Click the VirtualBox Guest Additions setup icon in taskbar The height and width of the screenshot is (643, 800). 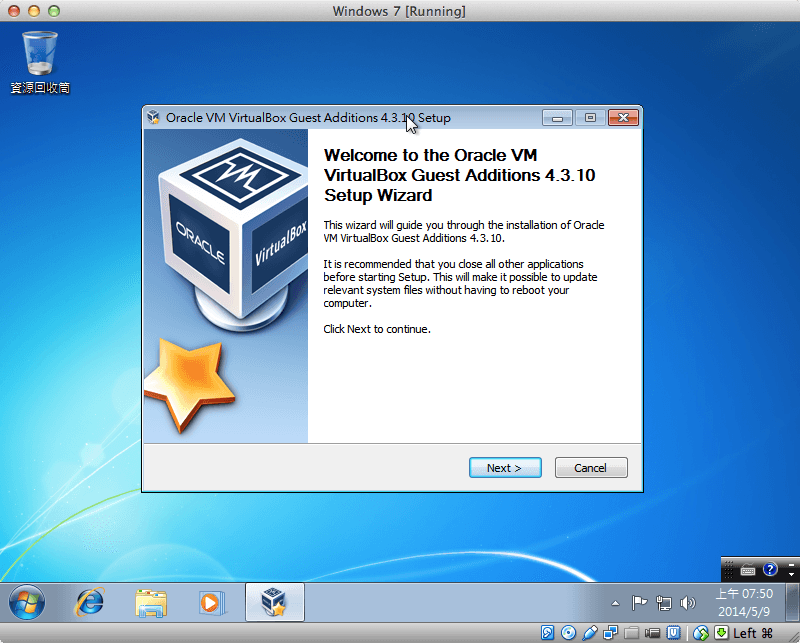tap(274, 601)
